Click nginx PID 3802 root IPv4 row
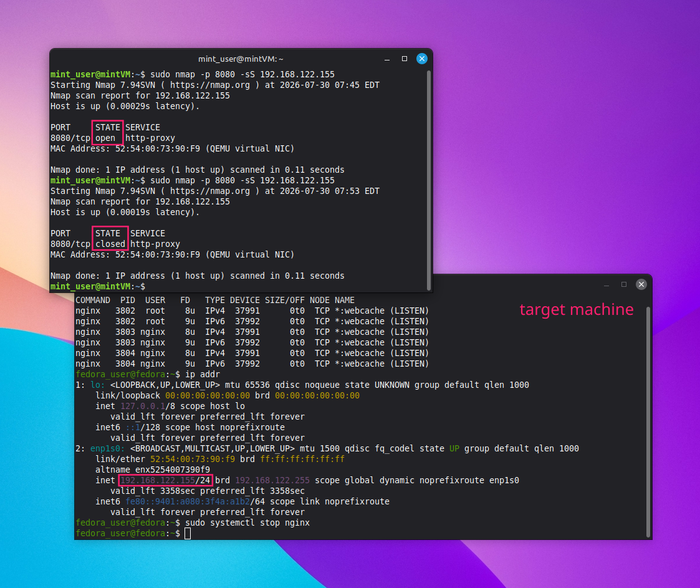Image resolution: width=700 pixels, height=588 pixels. point(252,311)
